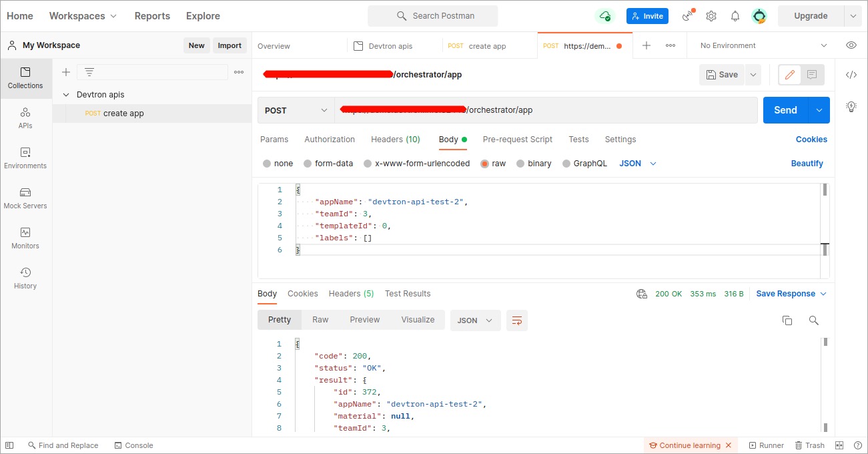Open the POST method dropdown
868x454 pixels.
[x=296, y=111]
